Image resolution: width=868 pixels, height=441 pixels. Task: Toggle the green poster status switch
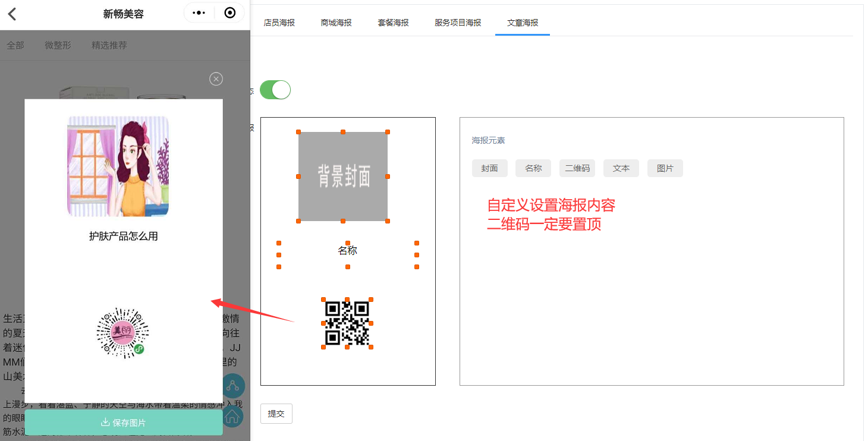[275, 90]
